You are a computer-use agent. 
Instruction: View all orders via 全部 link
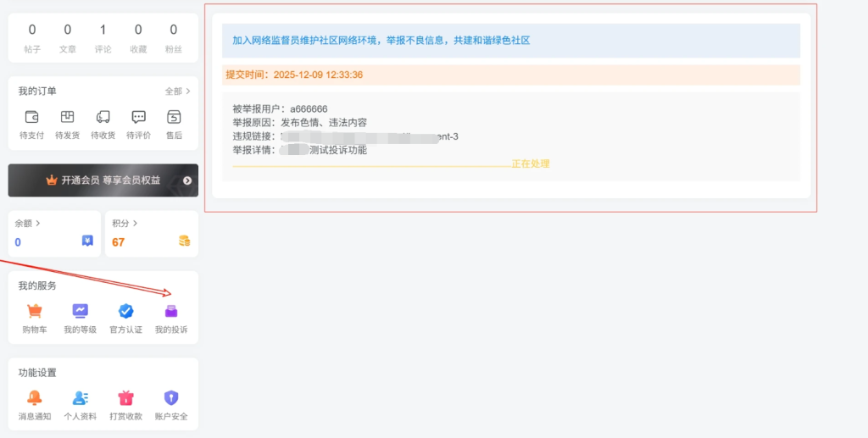pyautogui.click(x=177, y=91)
